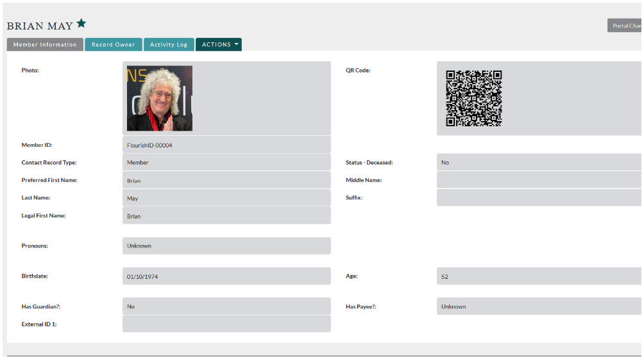
Task: Select the Member Information tab
Action: 45,45
